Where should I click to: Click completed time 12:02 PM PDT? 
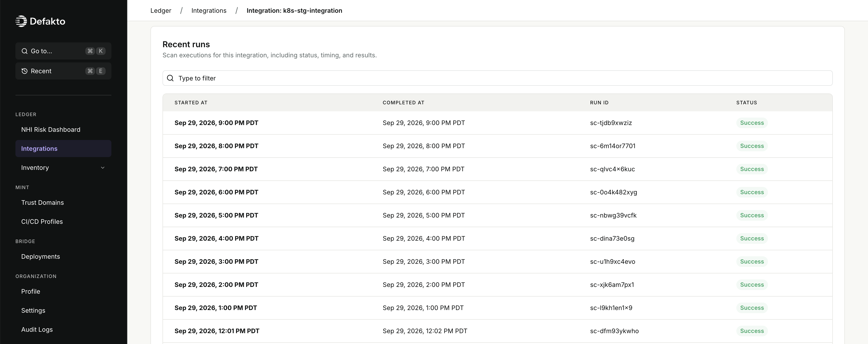click(425, 331)
